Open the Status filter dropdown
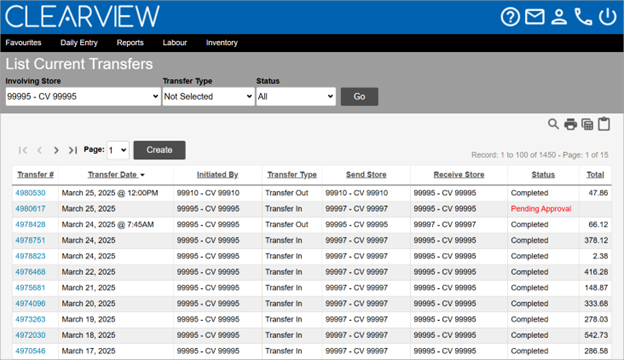Image resolution: width=624 pixels, height=360 pixels. (296, 97)
